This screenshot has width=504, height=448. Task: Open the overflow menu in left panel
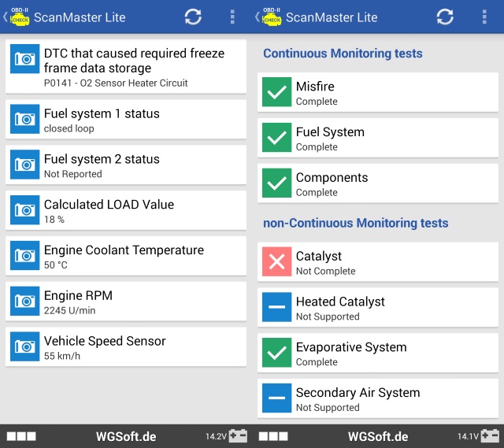[232, 17]
